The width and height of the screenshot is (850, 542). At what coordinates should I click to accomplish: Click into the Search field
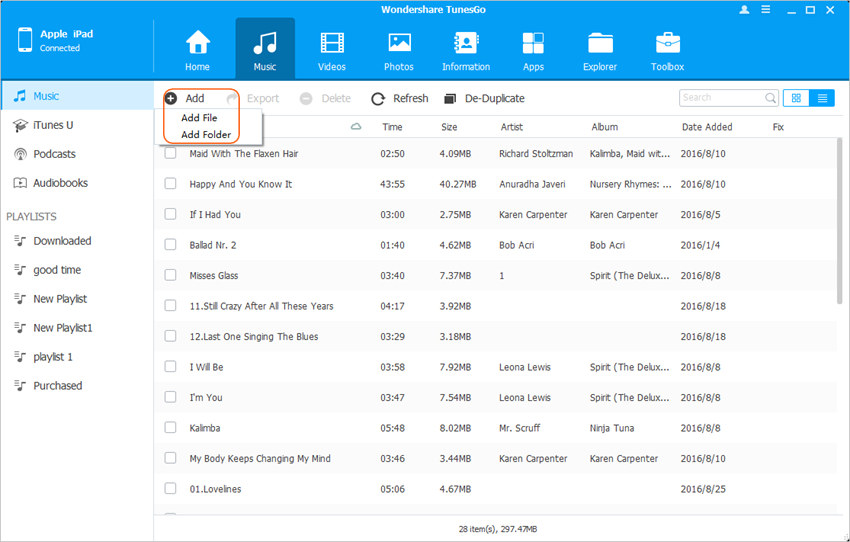pyautogui.click(x=721, y=98)
